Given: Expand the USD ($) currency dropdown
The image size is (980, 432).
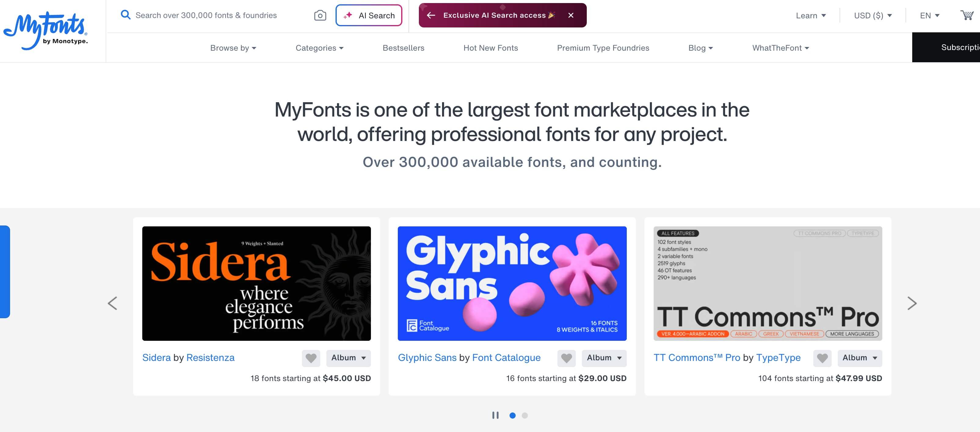Looking at the screenshot, I should (872, 16).
